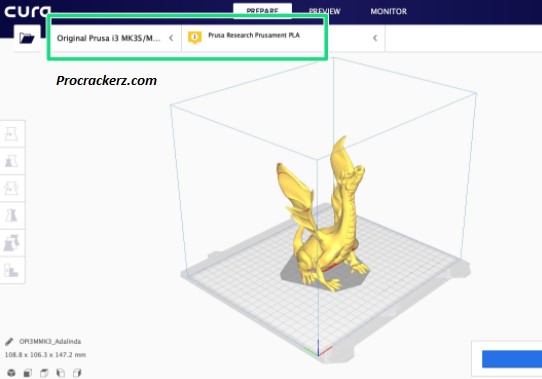Switch to the PREPARE tab
This screenshot has height=379, width=542.
pyautogui.click(x=262, y=11)
